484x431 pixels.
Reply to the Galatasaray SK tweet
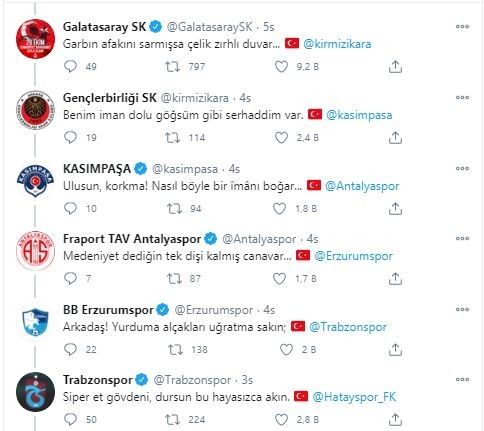point(70,66)
